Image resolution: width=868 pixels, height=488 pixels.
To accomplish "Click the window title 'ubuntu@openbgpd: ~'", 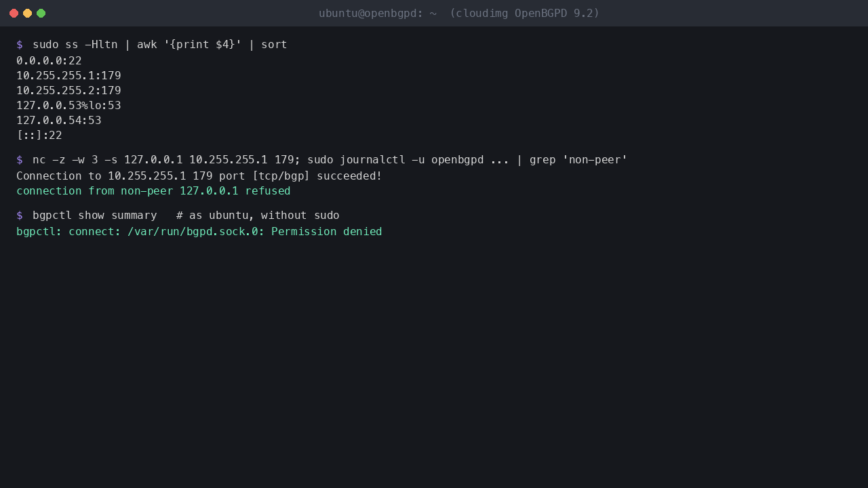I will 378,14.
